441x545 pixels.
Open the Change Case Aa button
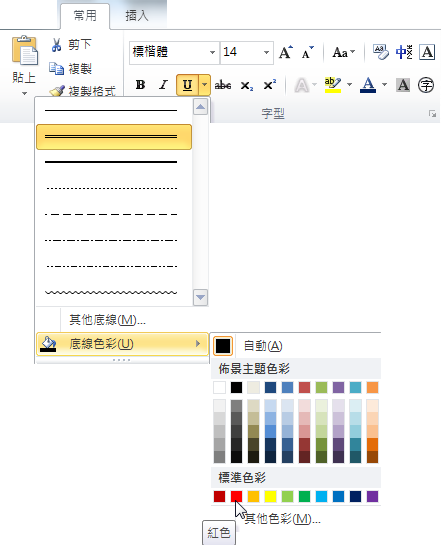click(x=343, y=52)
